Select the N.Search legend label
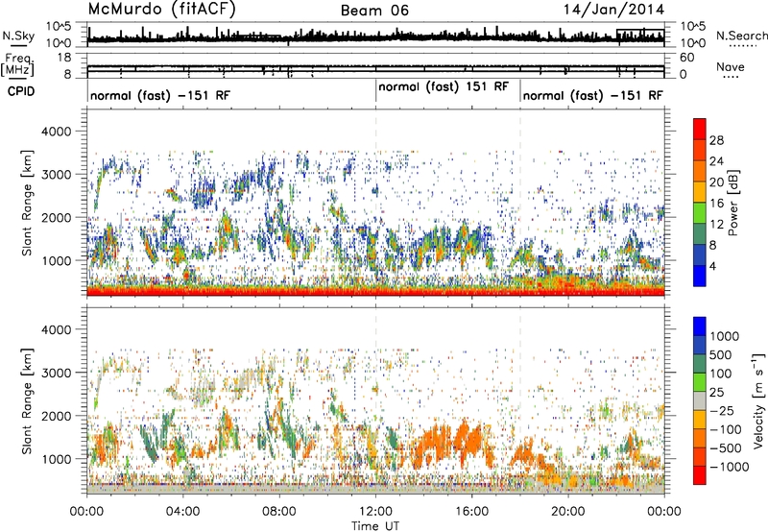 tap(741, 36)
